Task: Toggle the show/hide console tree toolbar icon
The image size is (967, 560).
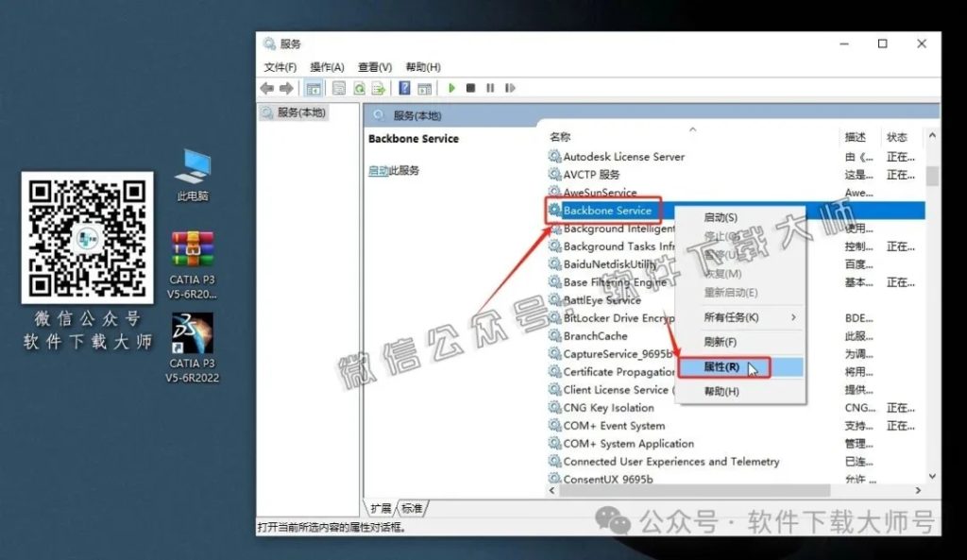Action: (313, 88)
